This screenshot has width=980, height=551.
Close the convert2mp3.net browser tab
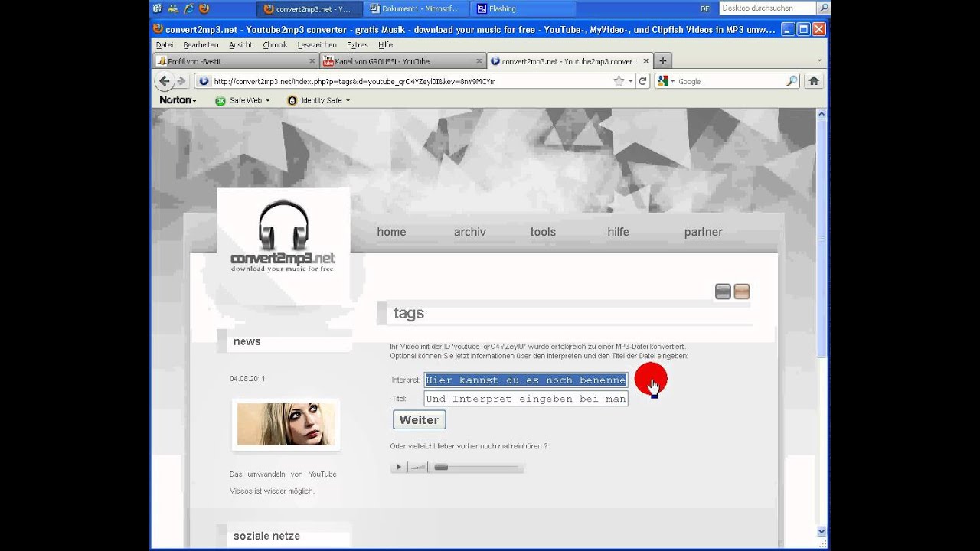click(x=646, y=61)
